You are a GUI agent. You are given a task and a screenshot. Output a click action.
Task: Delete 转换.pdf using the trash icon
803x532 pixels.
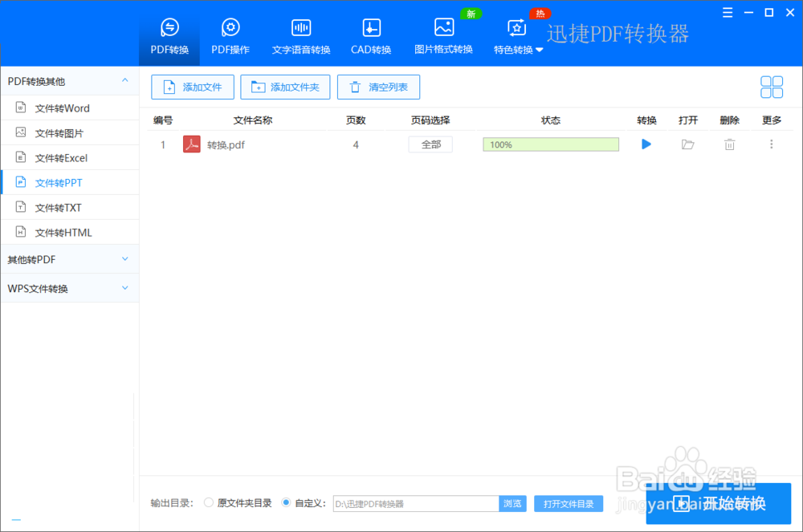(x=729, y=144)
